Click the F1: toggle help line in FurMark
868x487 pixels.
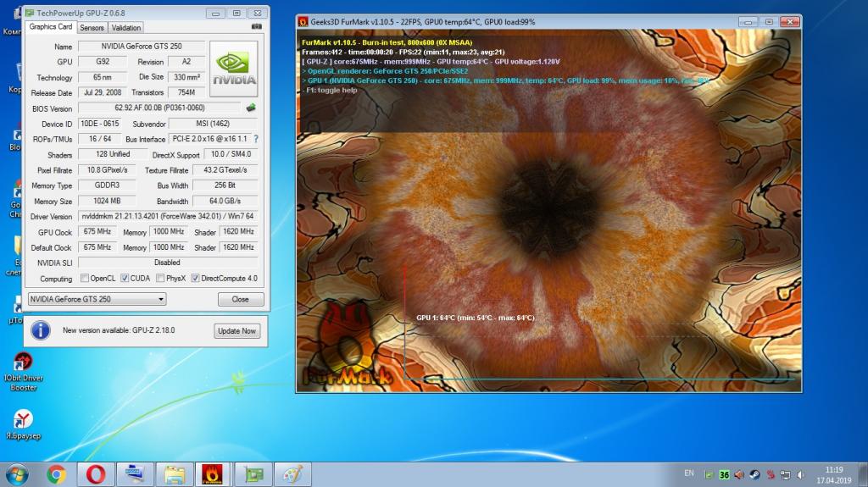click(330, 91)
